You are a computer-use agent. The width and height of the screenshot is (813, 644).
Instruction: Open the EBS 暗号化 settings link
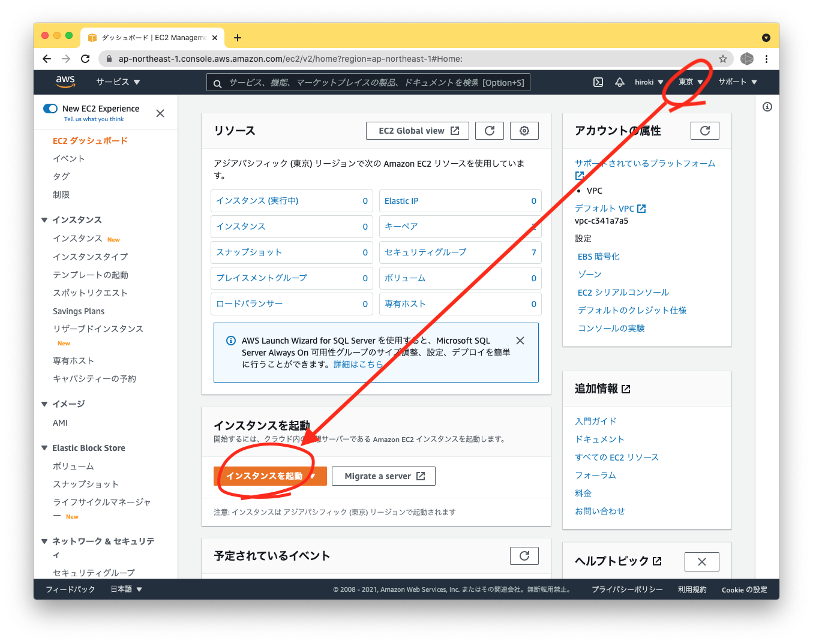point(599,257)
